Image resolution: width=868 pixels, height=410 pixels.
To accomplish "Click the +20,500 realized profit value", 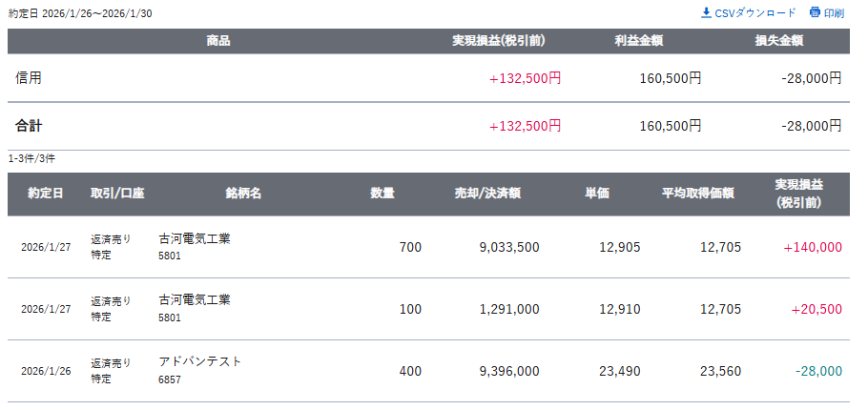I will tap(816, 309).
